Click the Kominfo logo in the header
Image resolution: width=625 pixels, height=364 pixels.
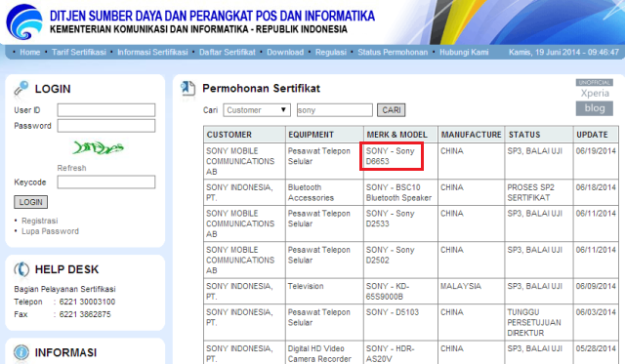click(24, 22)
